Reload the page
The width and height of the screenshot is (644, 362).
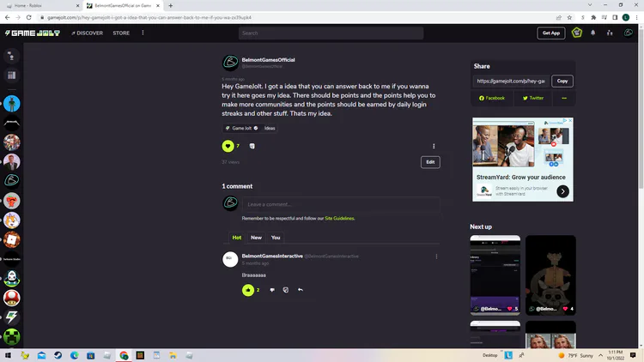click(28, 18)
